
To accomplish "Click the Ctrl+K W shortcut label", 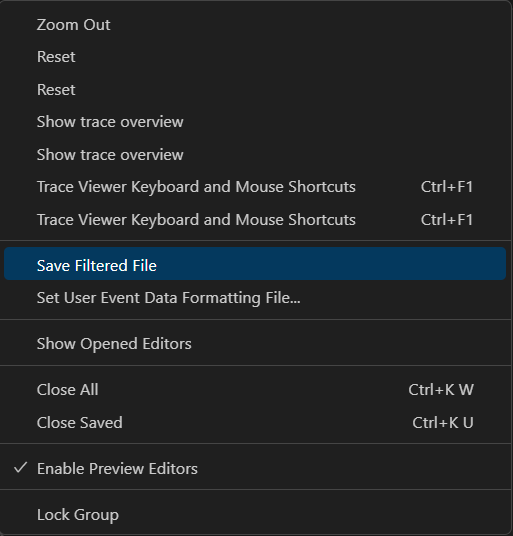I will point(441,390).
